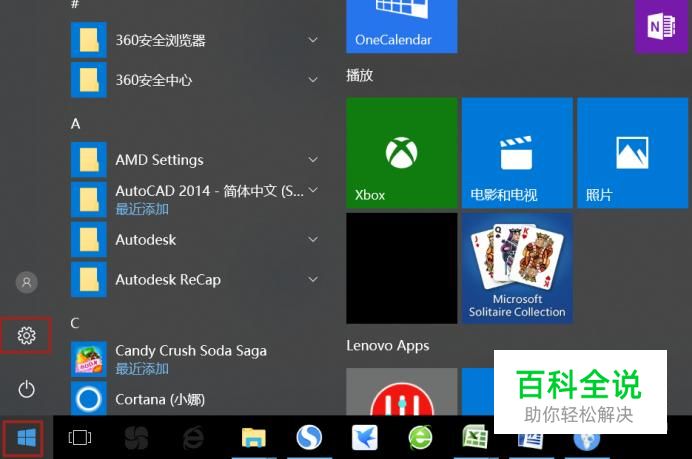Select the Autodesk list entry
Screen dimensions: 692x459
tap(195, 240)
